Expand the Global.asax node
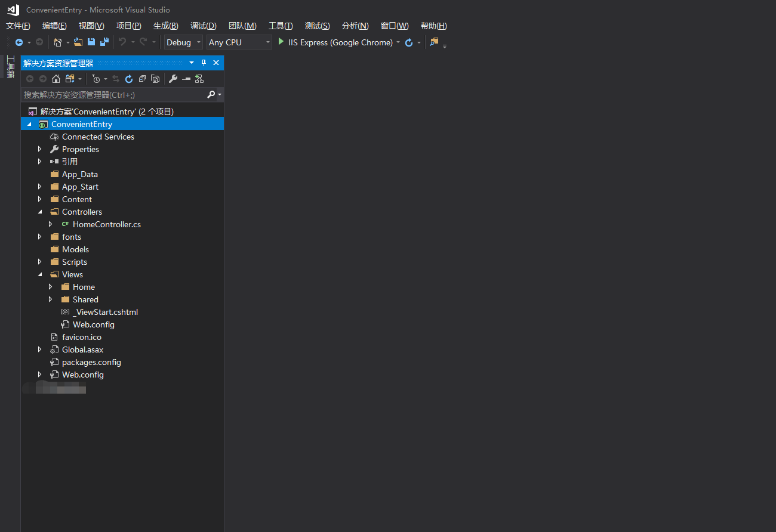 pos(40,349)
